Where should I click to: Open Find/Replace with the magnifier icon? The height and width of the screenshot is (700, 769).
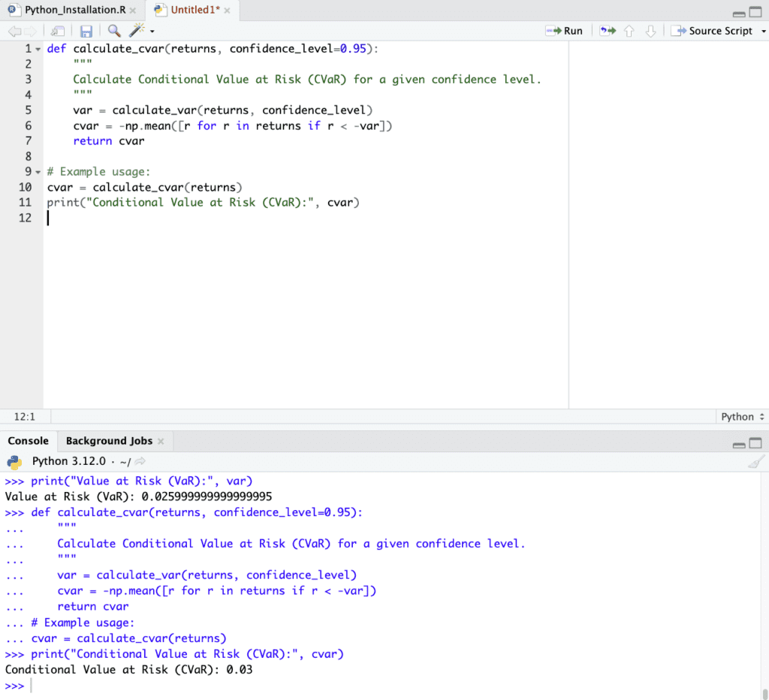pyautogui.click(x=114, y=31)
